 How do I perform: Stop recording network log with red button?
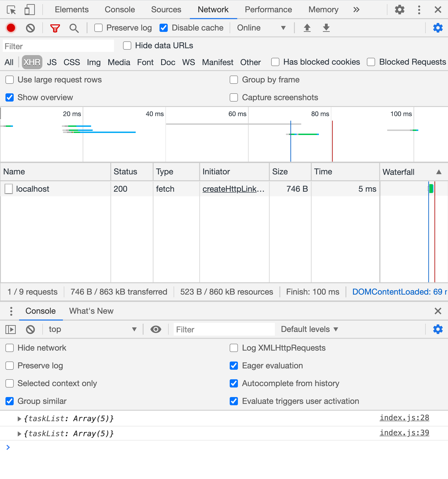[11, 28]
